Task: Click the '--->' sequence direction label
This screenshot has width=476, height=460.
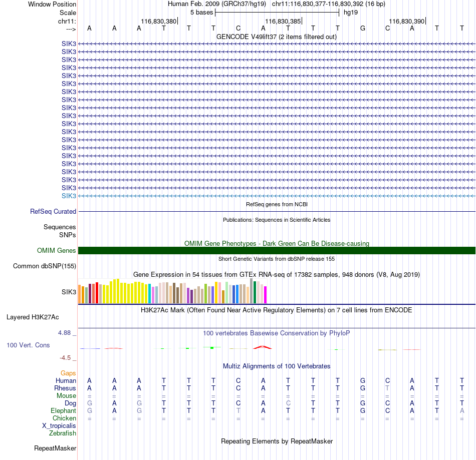Action: click(71, 29)
